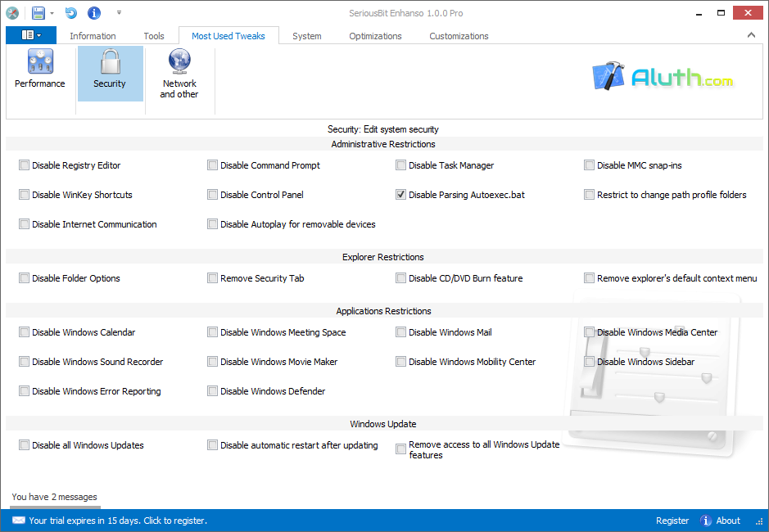Check Disable all Windows Updates
Screen dimensions: 769x532
pyautogui.click(x=24, y=444)
